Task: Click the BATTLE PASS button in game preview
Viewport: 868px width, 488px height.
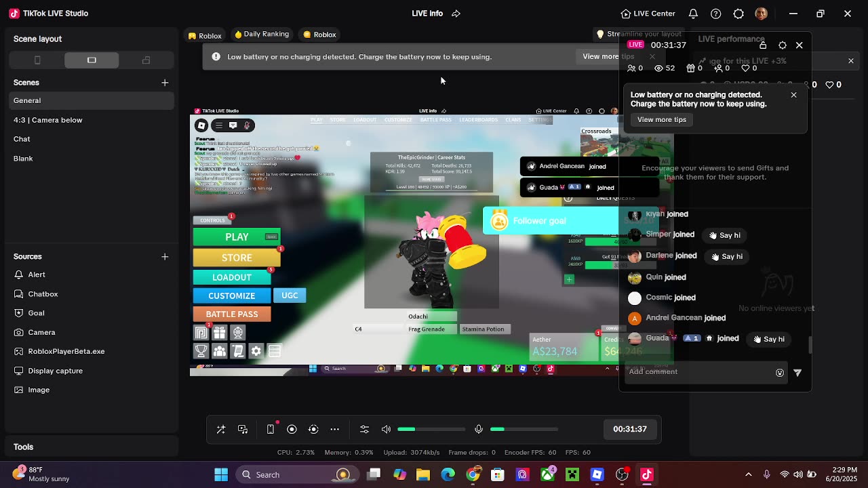Action: point(232,314)
